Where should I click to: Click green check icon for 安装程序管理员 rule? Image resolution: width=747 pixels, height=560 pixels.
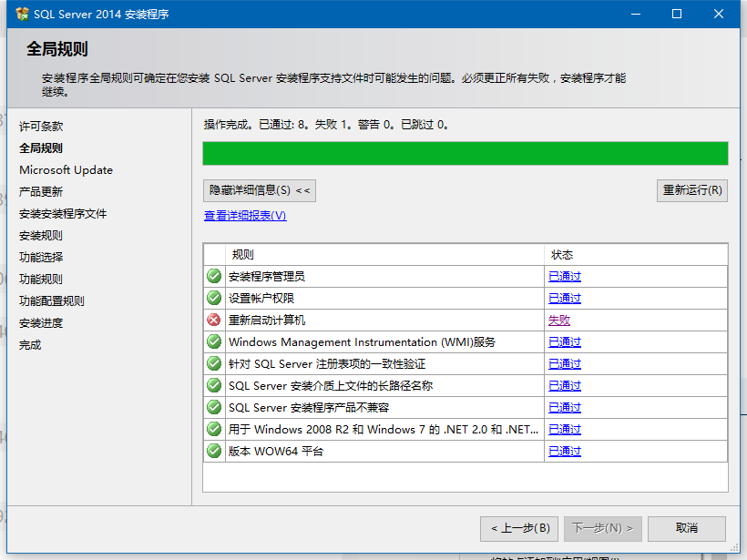pyautogui.click(x=214, y=276)
